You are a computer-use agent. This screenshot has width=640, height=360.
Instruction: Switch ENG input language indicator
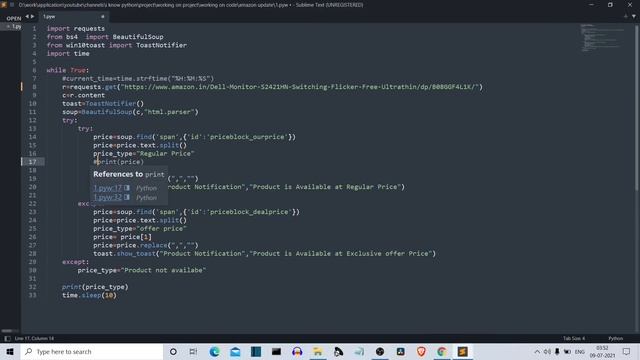580,351
